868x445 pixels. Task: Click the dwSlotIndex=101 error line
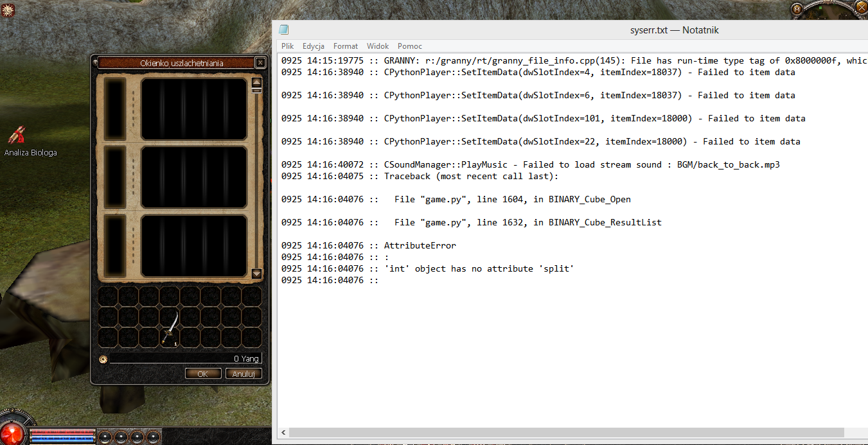pyautogui.click(x=544, y=118)
